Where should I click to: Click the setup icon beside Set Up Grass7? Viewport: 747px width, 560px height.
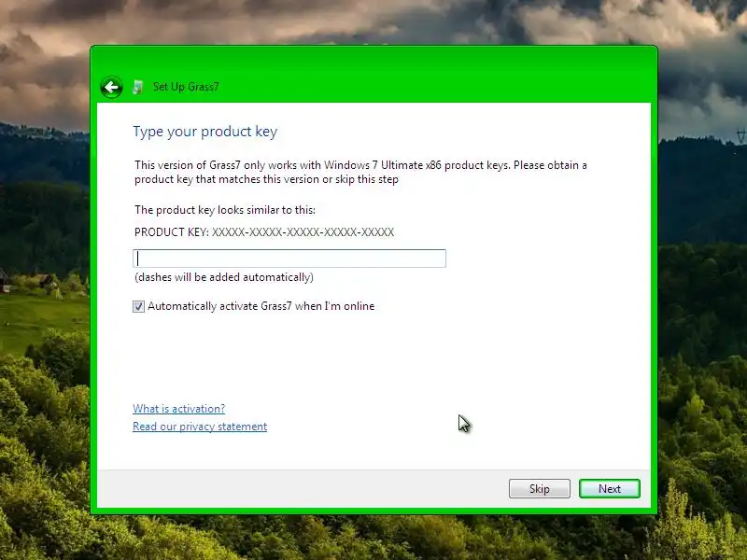(137, 87)
